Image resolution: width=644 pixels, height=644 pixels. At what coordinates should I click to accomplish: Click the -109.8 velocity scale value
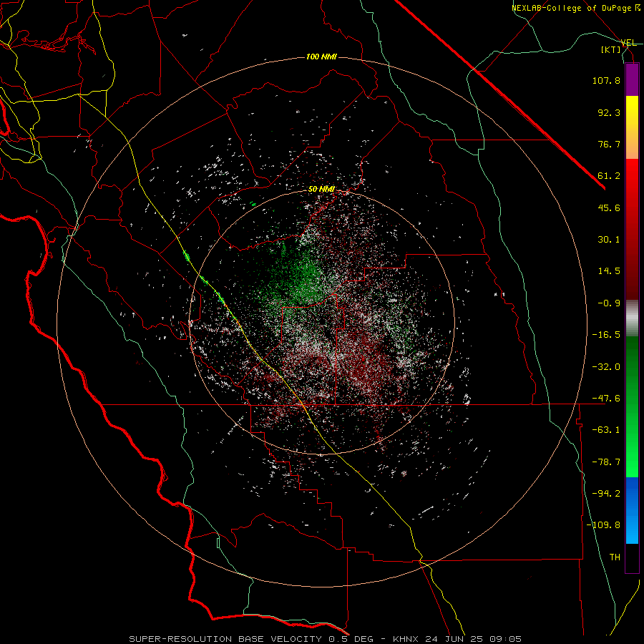pos(603,525)
